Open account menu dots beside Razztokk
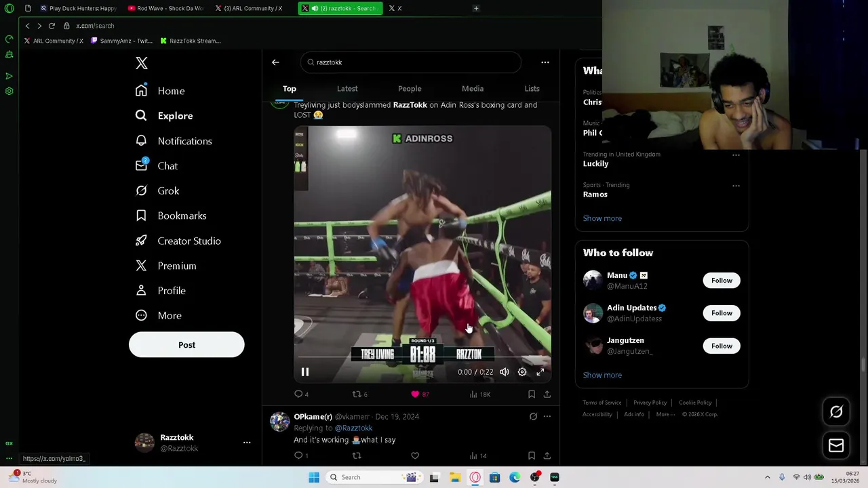Screen dimensions: 868x488 tap(247, 443)
